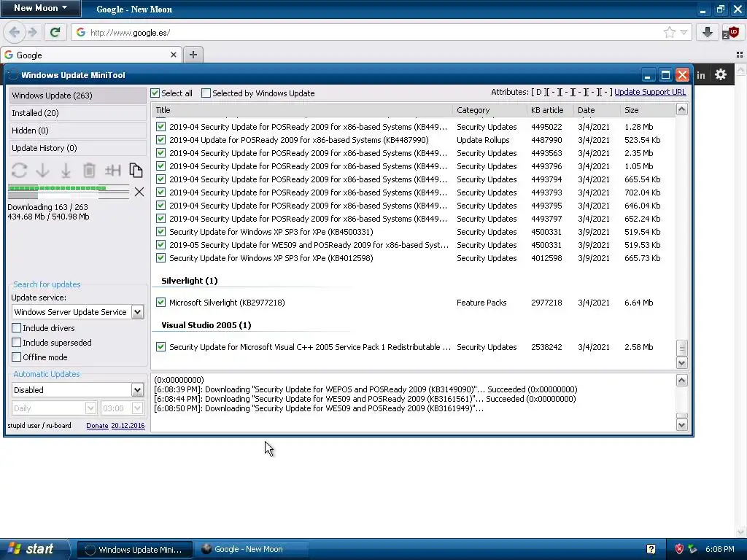
Task: Open the Automatic Updates Disabled dropdown
Action: coord(137,390)
